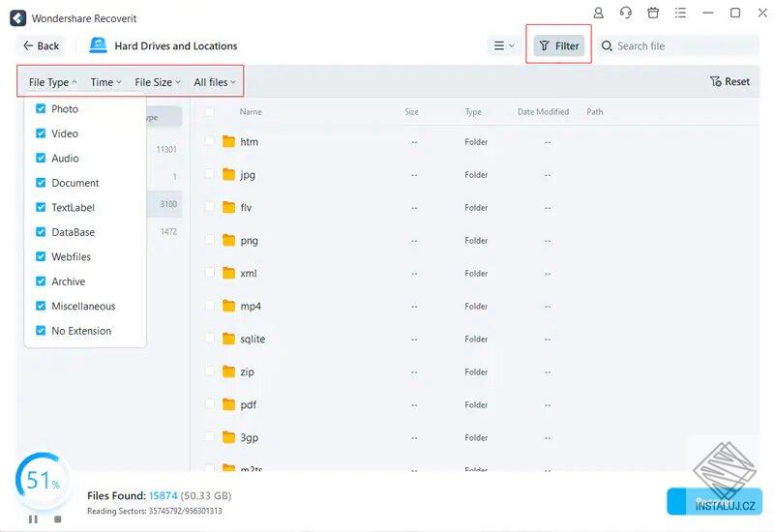Select the sidebar row showing 3100
The width and height of the screenshot is (774, 532).
pyautogui.click(x=164, y=204)
